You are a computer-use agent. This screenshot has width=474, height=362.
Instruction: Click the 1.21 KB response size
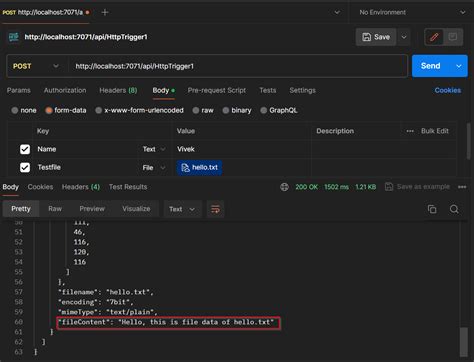tap(365, 187)
